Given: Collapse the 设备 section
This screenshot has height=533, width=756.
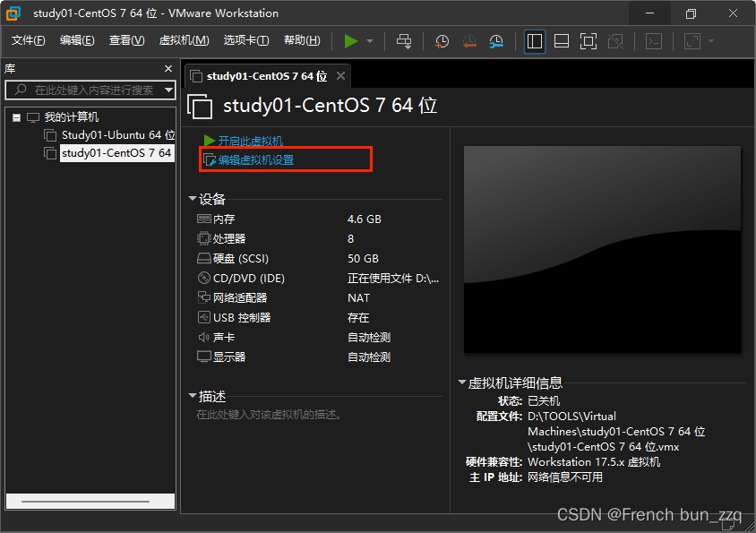Looking at the screenshot, I should click(193, 199).
